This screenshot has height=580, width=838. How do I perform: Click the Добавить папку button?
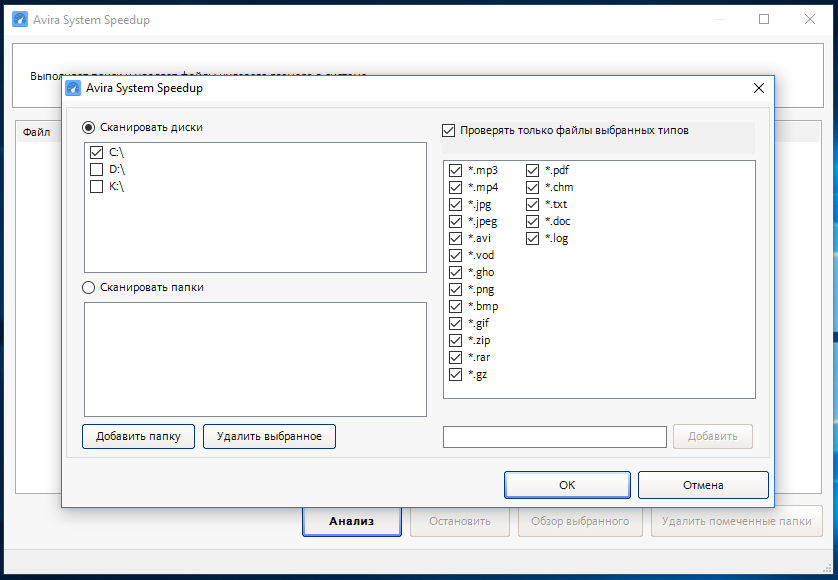tap(138, 437)
